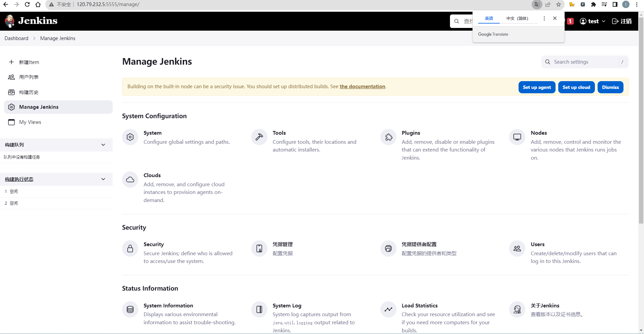
Task: Click the Nodes monitor icon
Action: click(517, 137)
